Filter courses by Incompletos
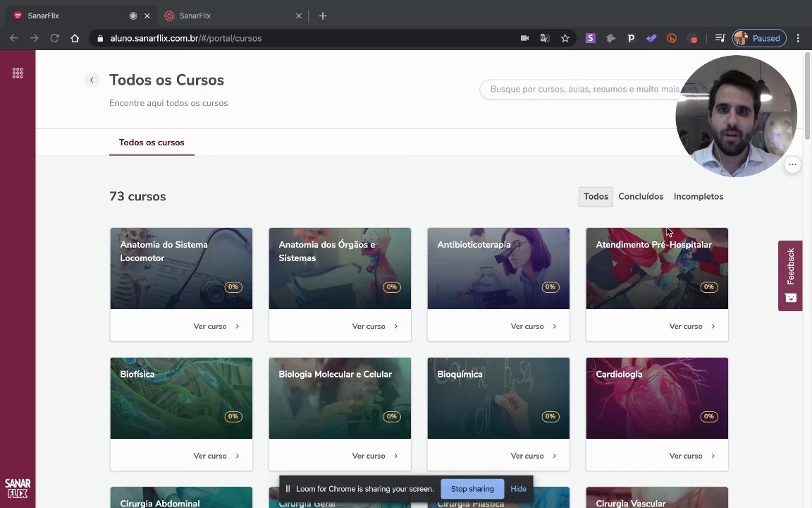 coord(698,196)
